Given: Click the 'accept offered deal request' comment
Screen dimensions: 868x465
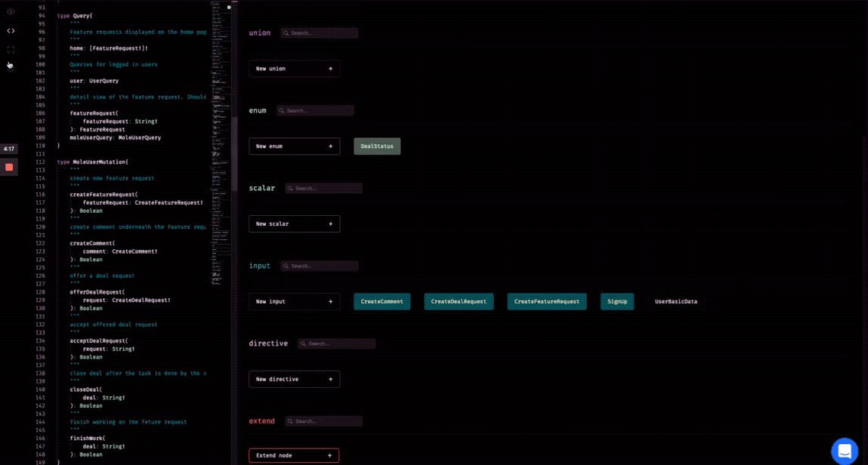Looking at the screenshot, I should click(113, 325).
